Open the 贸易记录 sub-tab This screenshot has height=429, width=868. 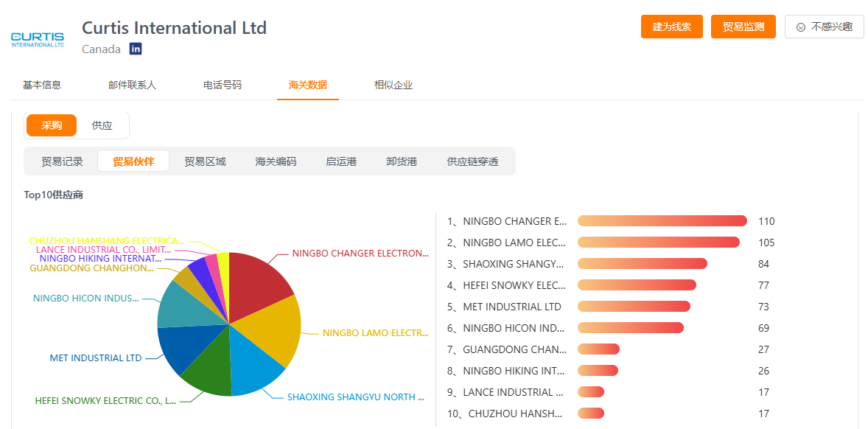point(62,161)
